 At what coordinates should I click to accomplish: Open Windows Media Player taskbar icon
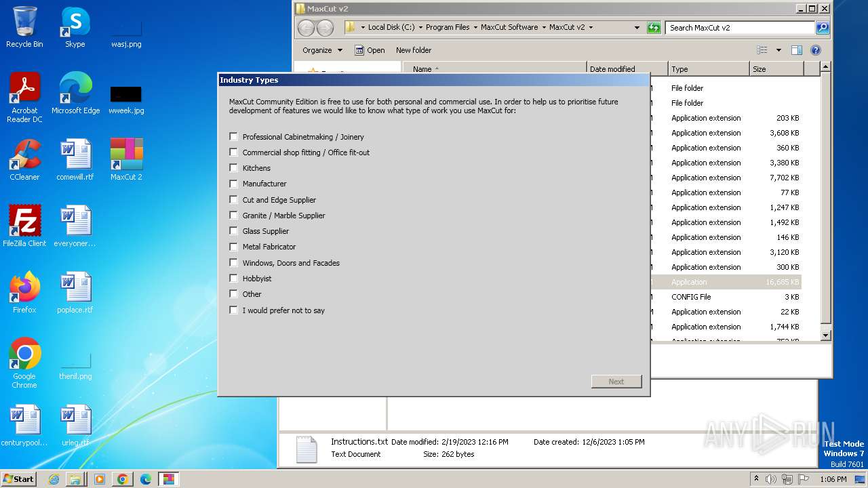(99, 479)
